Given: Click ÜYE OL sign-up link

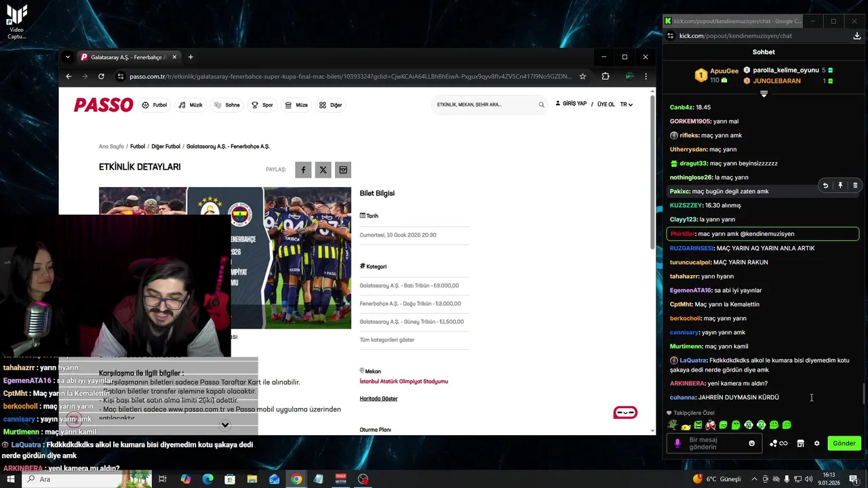Looking at the screenshot, I should pyautogui.click(x=606, y=104).
